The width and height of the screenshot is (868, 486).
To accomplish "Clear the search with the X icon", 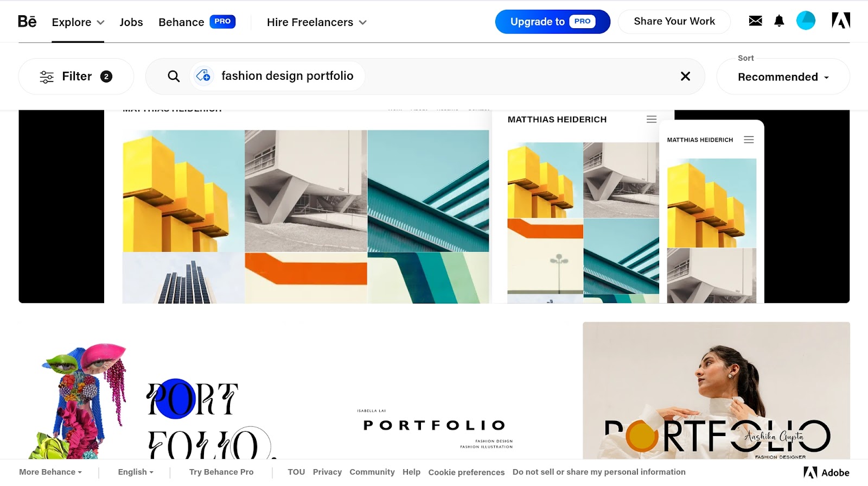I will point(685,77).
